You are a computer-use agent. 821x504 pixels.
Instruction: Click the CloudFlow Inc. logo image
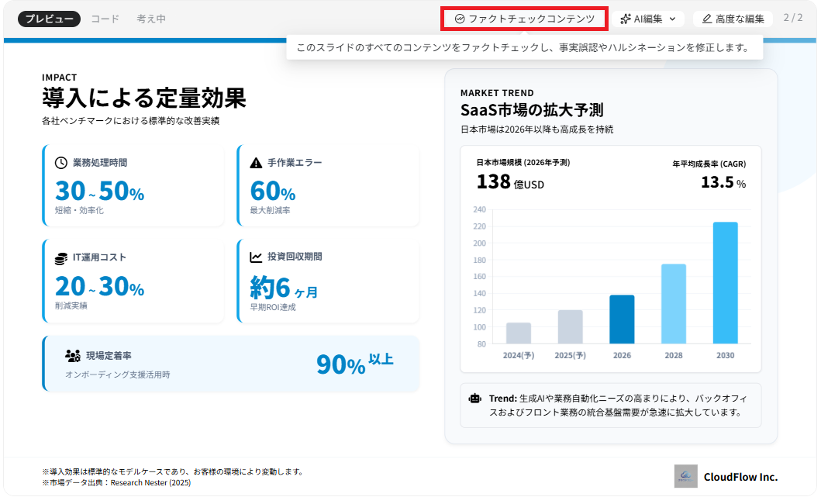point(686,476)
